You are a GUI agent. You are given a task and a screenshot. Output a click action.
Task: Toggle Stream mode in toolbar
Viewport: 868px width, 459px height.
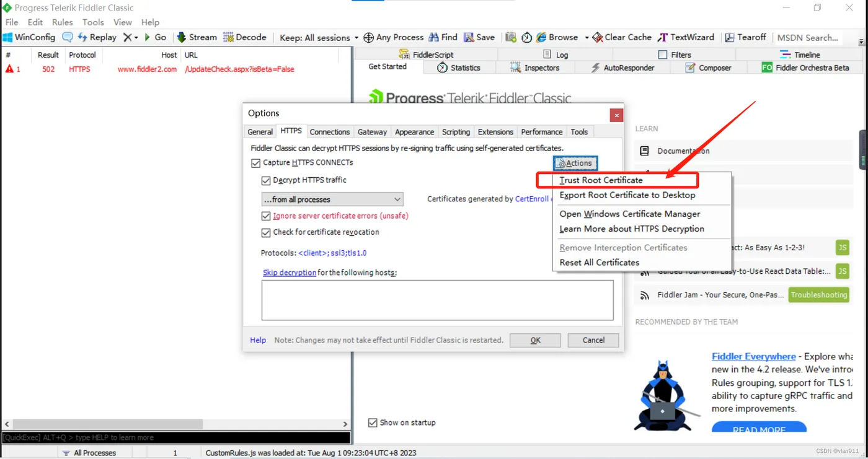197,37
